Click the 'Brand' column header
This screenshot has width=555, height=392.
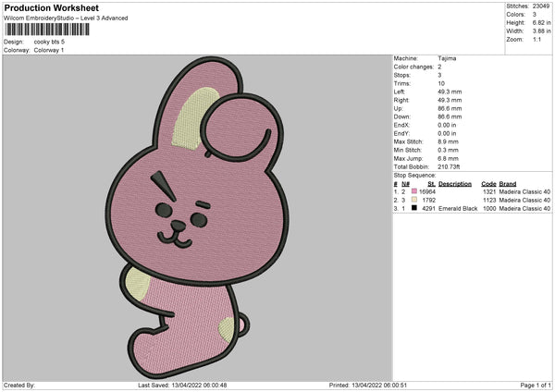508,184
